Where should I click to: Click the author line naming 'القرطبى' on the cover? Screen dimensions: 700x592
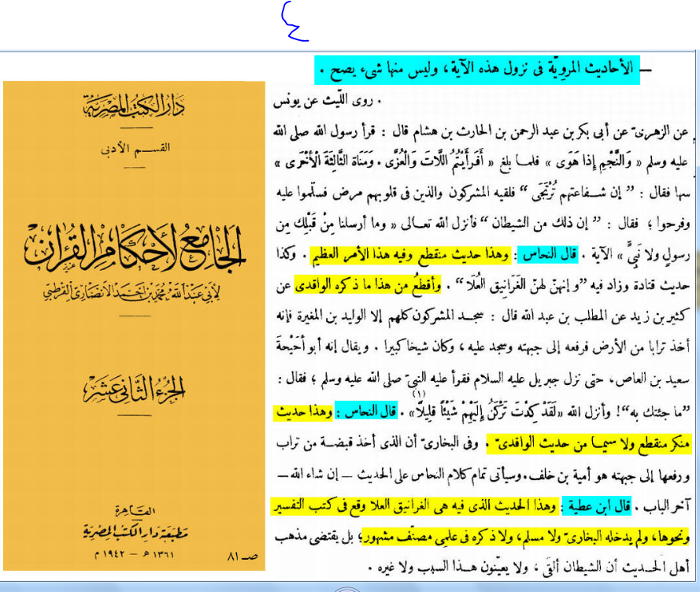132,292
